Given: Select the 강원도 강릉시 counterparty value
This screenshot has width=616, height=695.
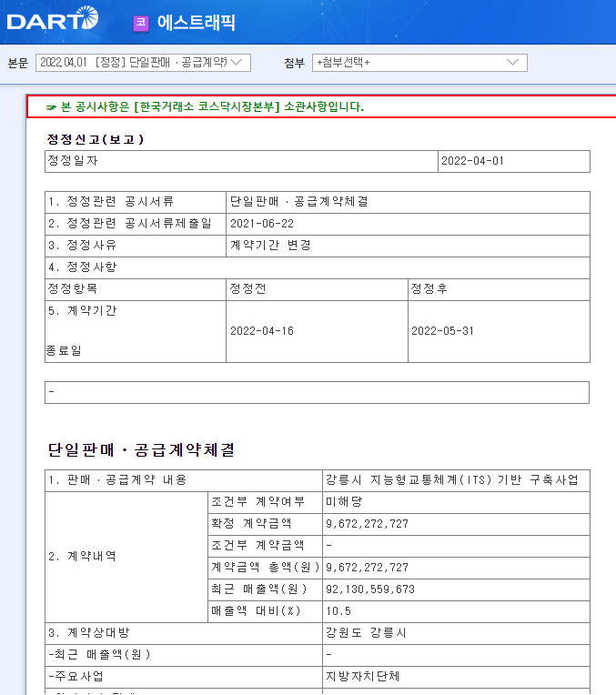Looking at the screenshot, I should pyautogui.click(x=367, y=633).
